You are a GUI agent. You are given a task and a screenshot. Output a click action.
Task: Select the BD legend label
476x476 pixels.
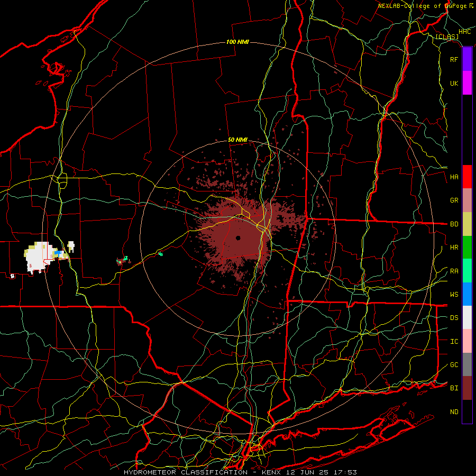tap(454, 224)
